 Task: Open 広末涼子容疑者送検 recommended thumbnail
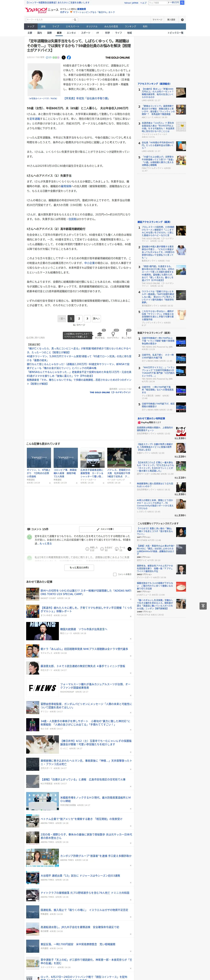tap(93, 457)
